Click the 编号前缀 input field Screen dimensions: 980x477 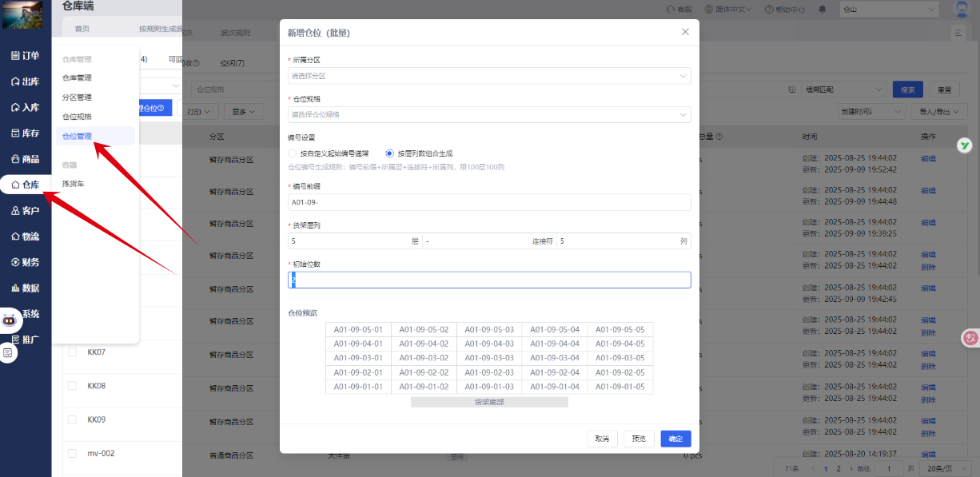click(x=489, y=202)
